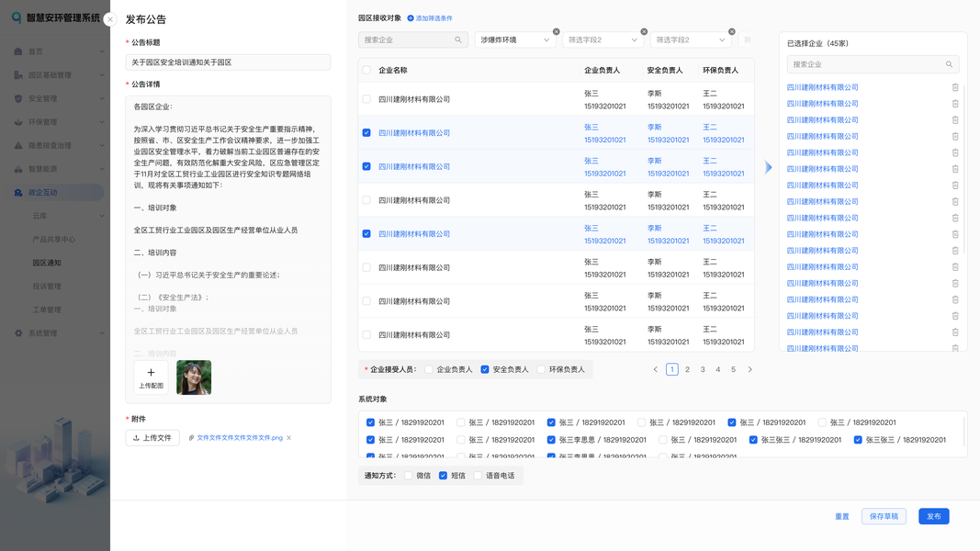Check the 环保负责人 recipient checkbox
The image size is (980, 551).
click(541, 370)
